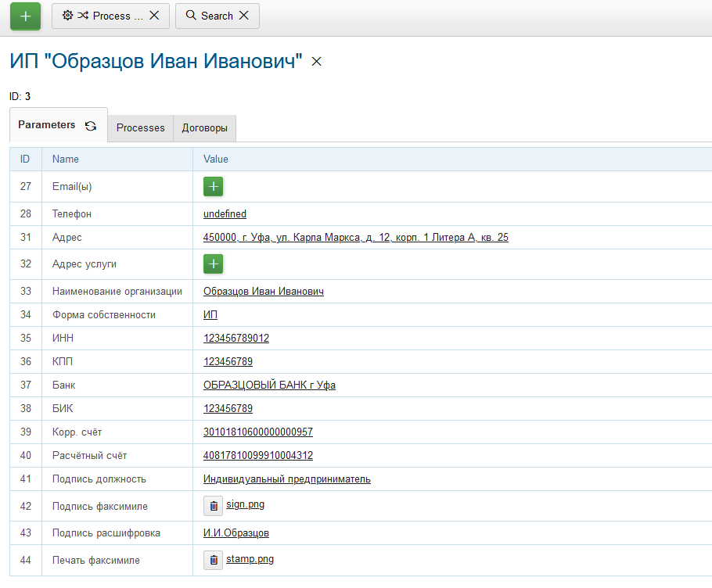Edit the ИНН value 123456789012

236,338
